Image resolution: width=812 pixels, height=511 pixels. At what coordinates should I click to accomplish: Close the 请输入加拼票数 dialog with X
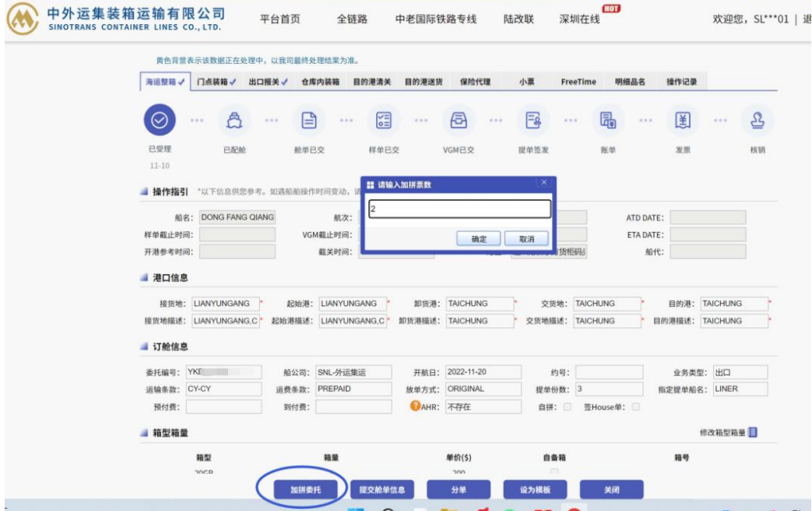coord(543,182)
